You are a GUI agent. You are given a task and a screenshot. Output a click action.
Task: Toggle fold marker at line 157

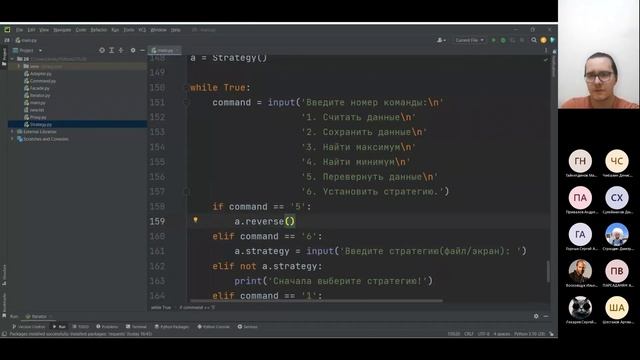click(186, 191)
